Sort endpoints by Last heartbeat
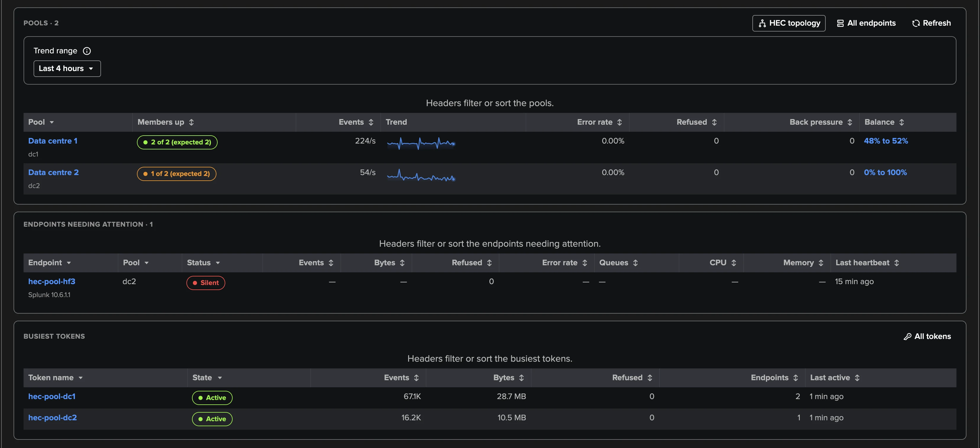The image size is (980, 448). coord(896,263)
